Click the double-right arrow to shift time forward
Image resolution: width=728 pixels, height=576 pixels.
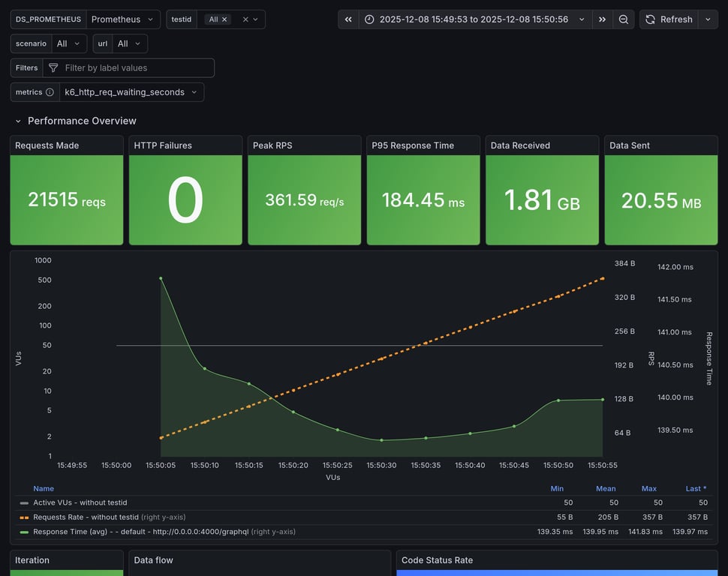tap(602, 19)
